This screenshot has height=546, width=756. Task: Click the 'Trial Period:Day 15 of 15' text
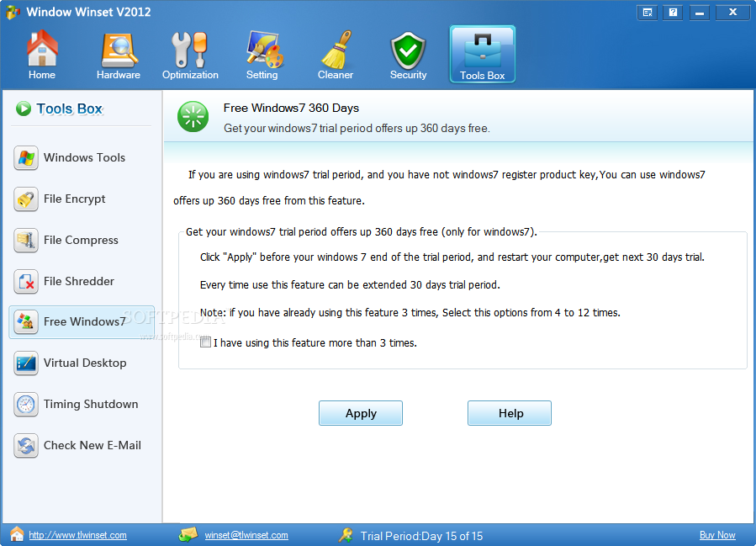pyautogui.click(x=421, y=536)
